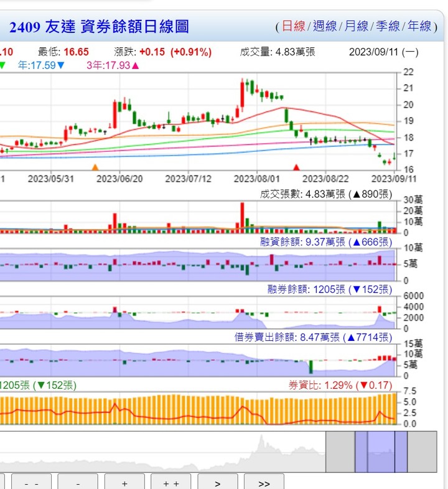This screenshot has height=489, width=448.
Task: Click the 漲跌: +0.15 (+0.91%) value
Action: point(163,52)
